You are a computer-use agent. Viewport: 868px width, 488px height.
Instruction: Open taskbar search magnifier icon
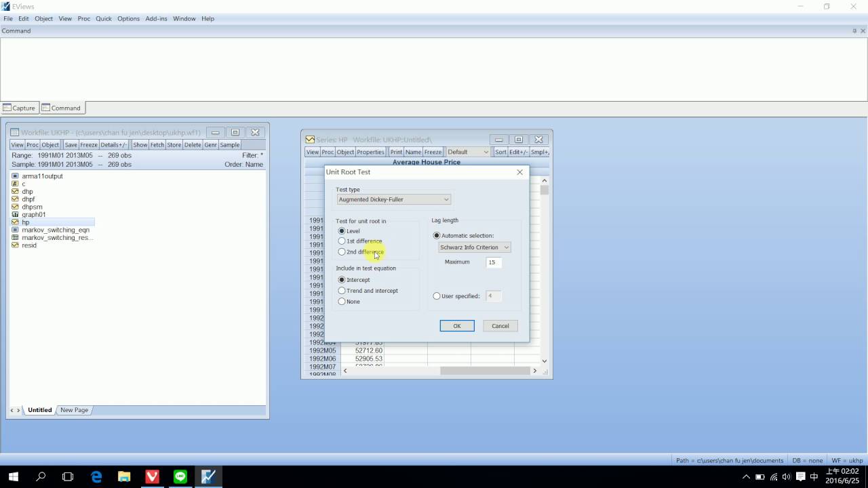[41, 476]
